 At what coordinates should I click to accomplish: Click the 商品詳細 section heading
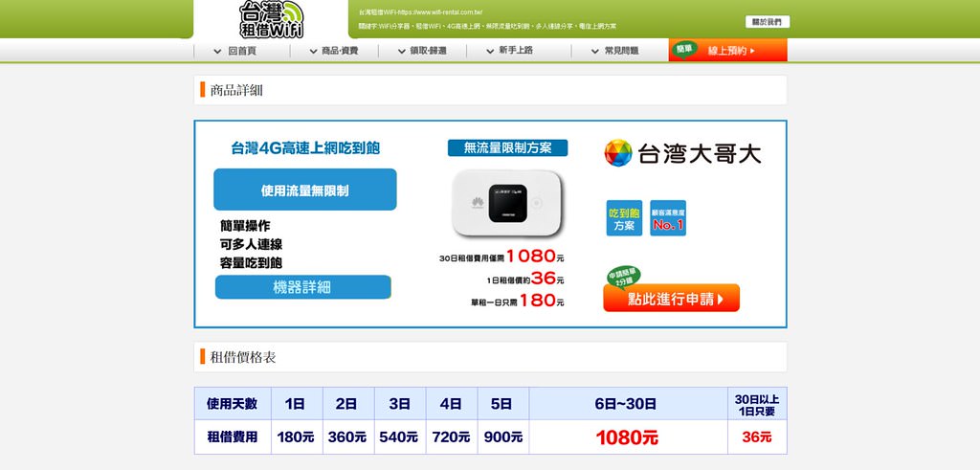236,90
